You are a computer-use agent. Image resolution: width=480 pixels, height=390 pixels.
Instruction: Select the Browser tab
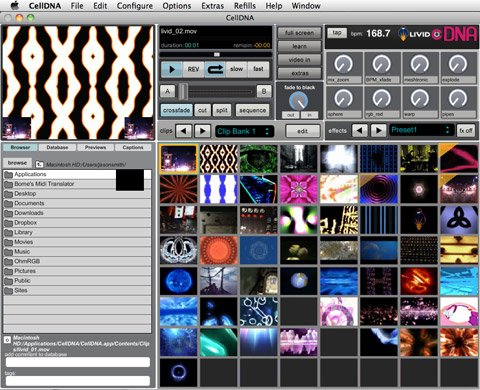20,147
